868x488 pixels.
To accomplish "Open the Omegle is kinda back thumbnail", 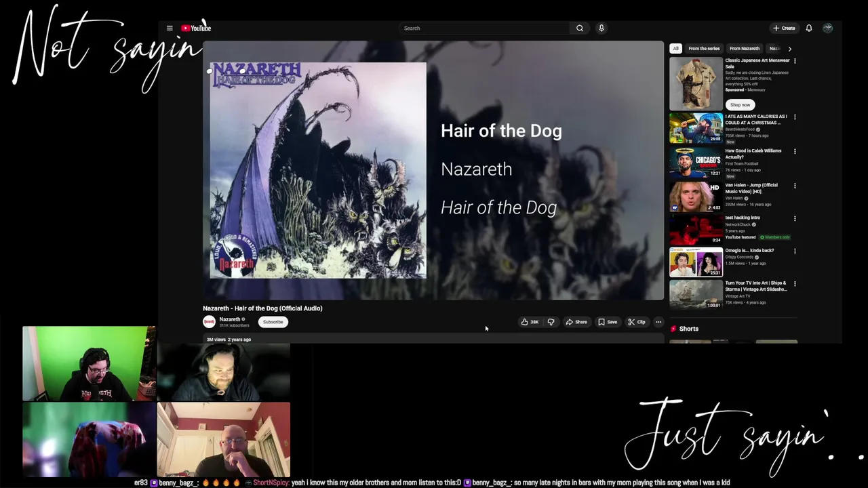I will [696, 262].
